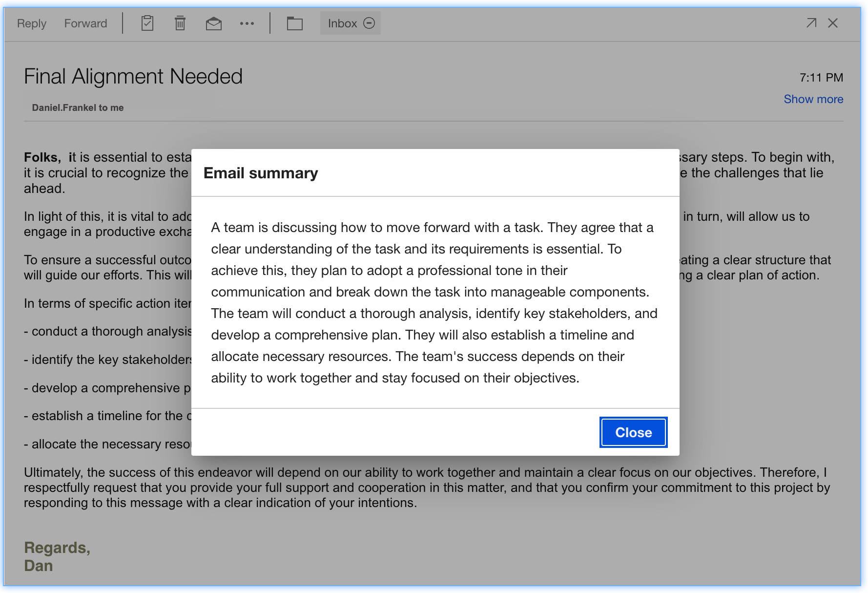
Task: Click Reply in the email toolbar
Action: (32, 23)
